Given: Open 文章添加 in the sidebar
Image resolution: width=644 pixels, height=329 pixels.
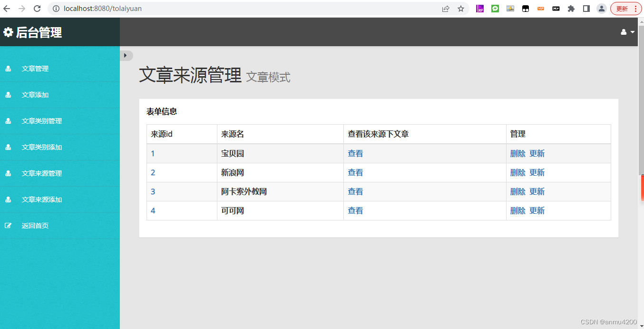Looking at the screenshot, I should coord(35,95).
